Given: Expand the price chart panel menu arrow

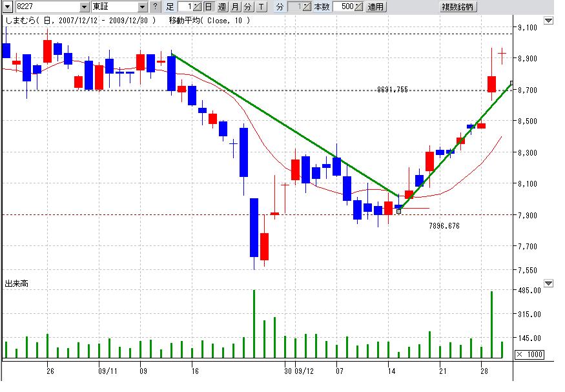Looking at the screenshot, I should (x=548, y=21).
